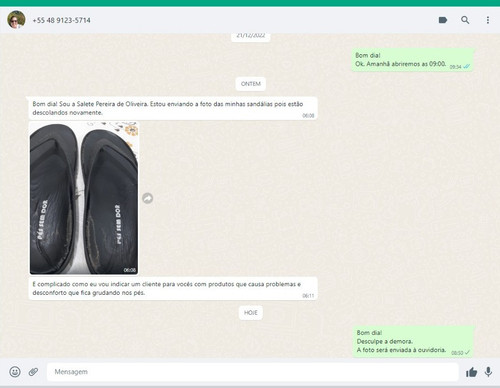This screenshot has width=500, height=388.
Task: Select the message starting "É complicado como eu vou"
Action: [x=173, y=288]
